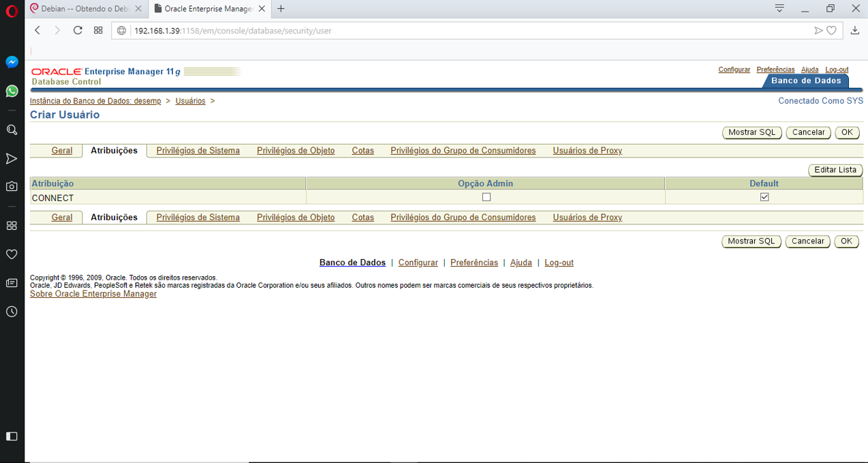Open the downloads icon
868x463 pixels.
coord(855,31)
